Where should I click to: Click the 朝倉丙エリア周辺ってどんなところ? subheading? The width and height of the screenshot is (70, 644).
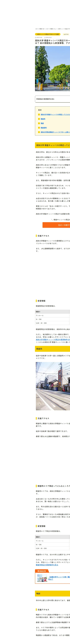tap(53, 486)
